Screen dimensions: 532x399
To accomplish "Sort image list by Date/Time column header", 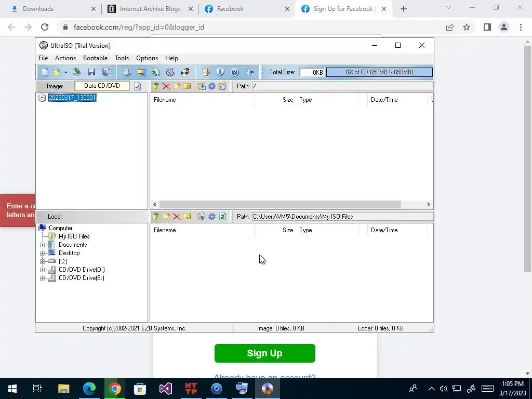I will (x=397, y=100).
